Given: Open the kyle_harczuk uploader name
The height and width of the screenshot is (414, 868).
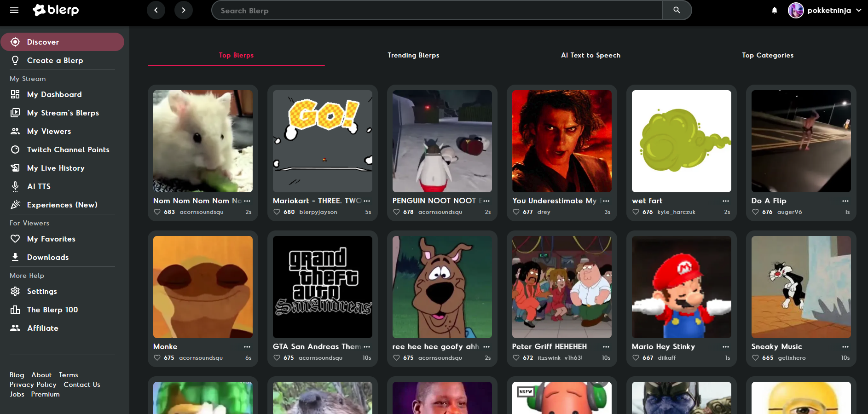Looking at the screenshot, I should [x=676, y=212].
